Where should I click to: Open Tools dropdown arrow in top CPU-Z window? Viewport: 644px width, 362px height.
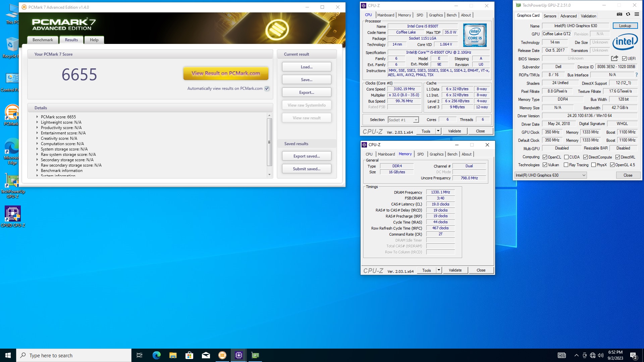pyautogui.click(x=438, y=131)
